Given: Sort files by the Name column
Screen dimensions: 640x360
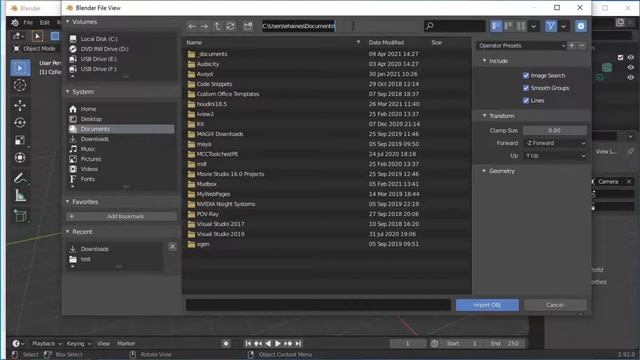Looking at the screenshot, I should pyautogui.click(x=273, y=42).
